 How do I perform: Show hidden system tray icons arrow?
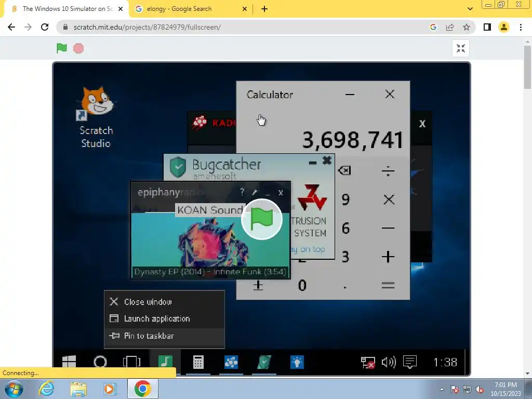click(x=442, y=389)
